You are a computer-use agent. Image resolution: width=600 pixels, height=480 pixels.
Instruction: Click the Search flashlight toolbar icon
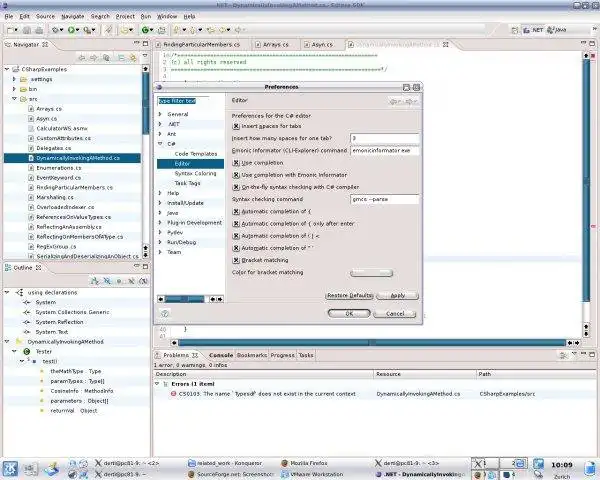(x=109, y=30)
